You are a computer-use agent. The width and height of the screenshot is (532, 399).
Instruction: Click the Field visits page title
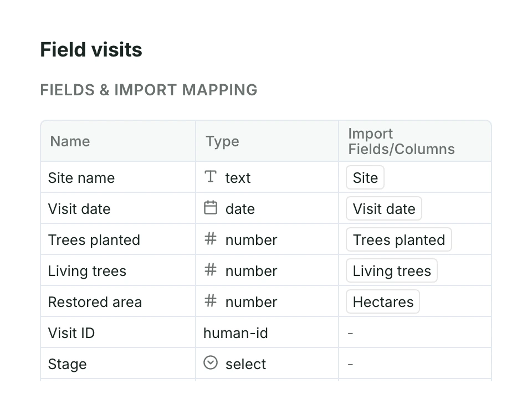click(x=91, y=49)
